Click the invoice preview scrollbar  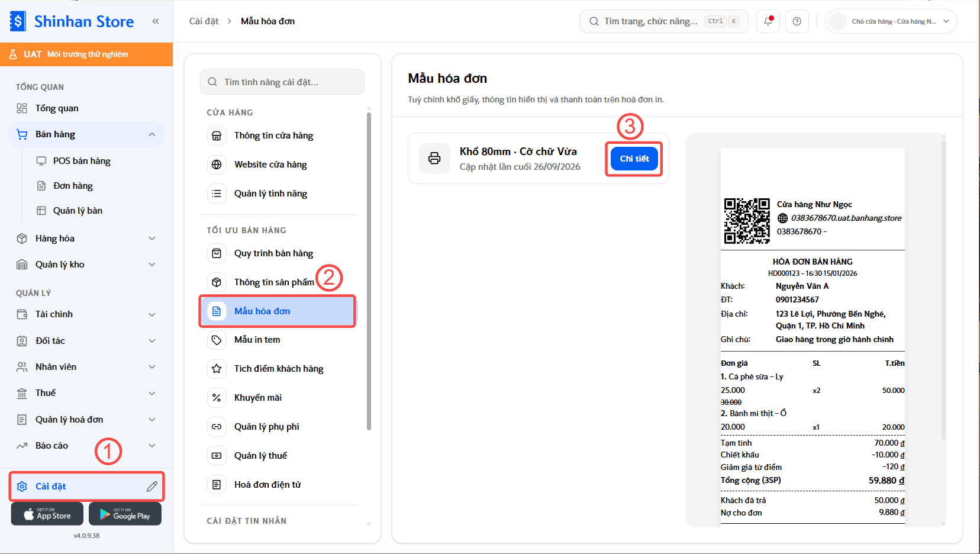click(943, 290)
